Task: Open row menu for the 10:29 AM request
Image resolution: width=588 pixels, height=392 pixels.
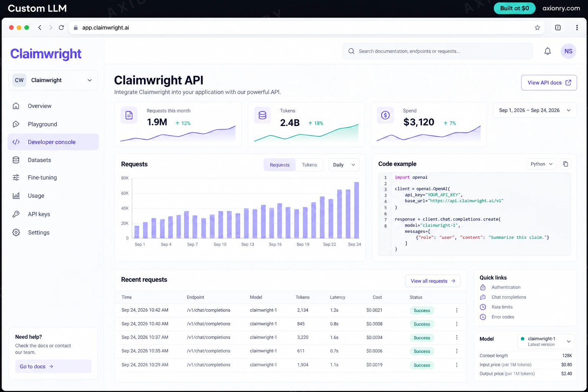Action: click(x=457, y=365)
